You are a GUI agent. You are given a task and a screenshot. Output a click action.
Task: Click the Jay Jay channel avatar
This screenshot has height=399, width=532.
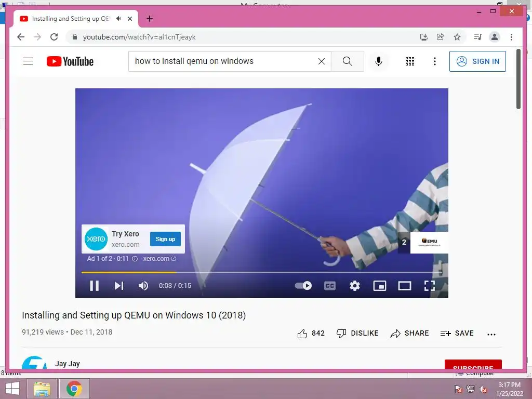34,363
